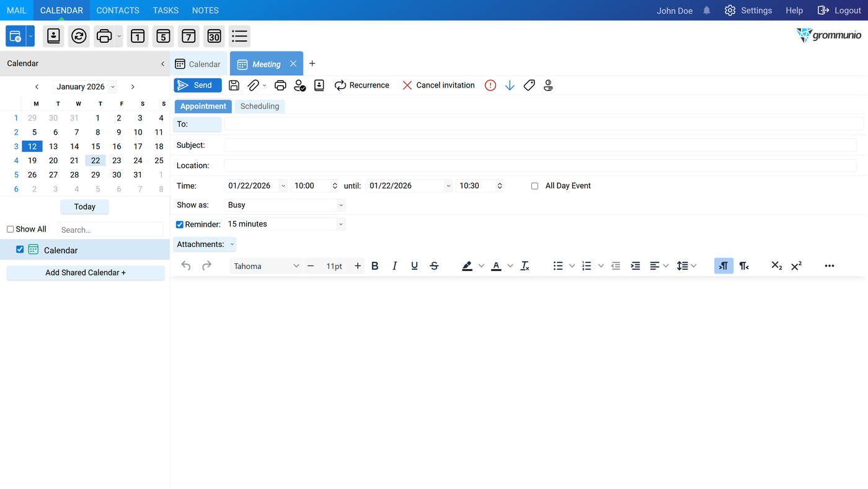Click the print toolbar icon
The width and height of the screenshot is (868, 489).
[104, 36]
